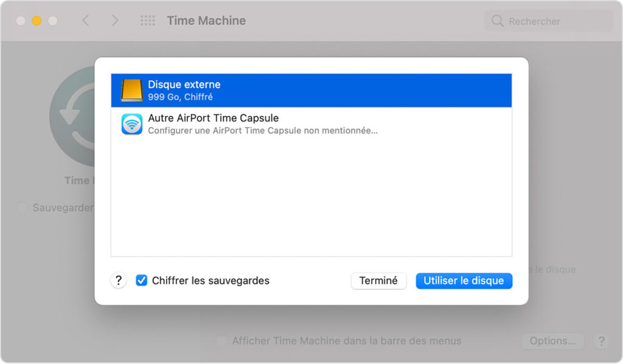Check Afficher Time Machine dans la barre des menus
This screenshot has height=364, width=623.
[221, 341]
